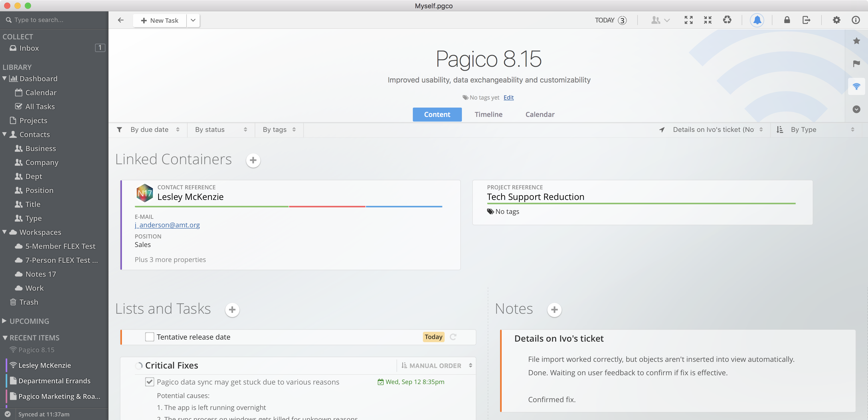Open Details on Ivo's ticket note

(559, 339)
